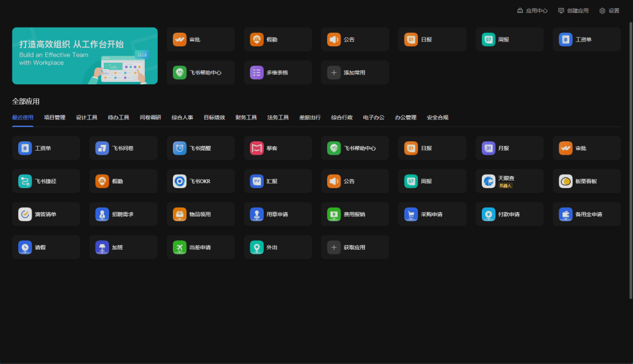
Task: Open 应用中心 in the top bar
Action: coord(532,11)
